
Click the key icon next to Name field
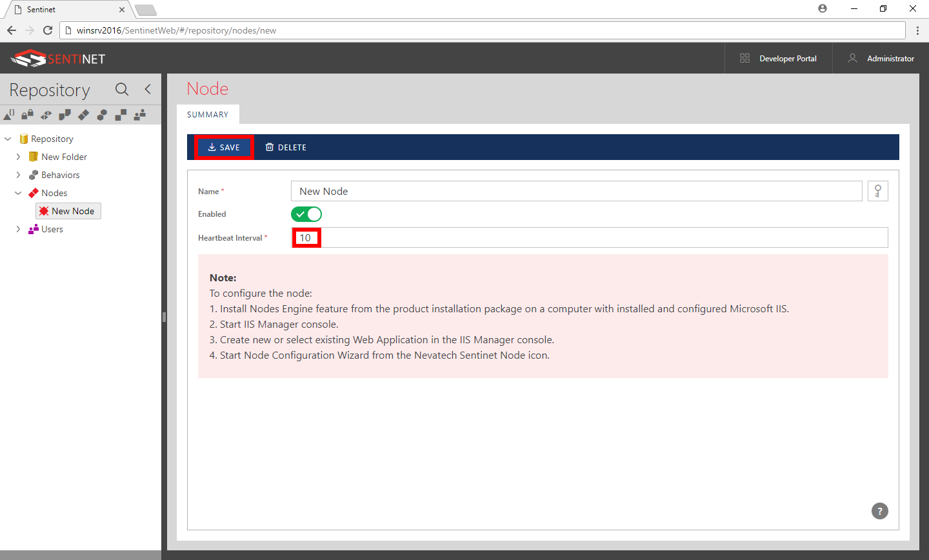pos(878,191)
